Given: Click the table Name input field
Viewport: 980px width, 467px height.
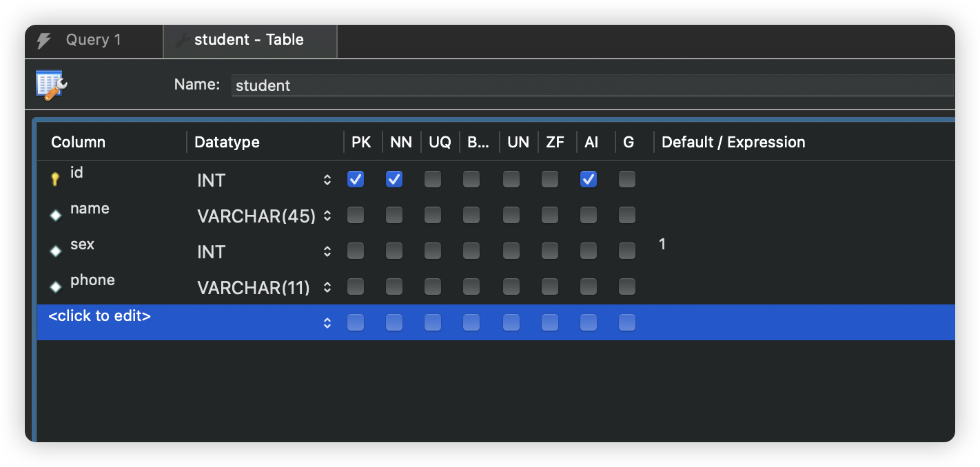Looking at the screenshot, I should point(591,85).
